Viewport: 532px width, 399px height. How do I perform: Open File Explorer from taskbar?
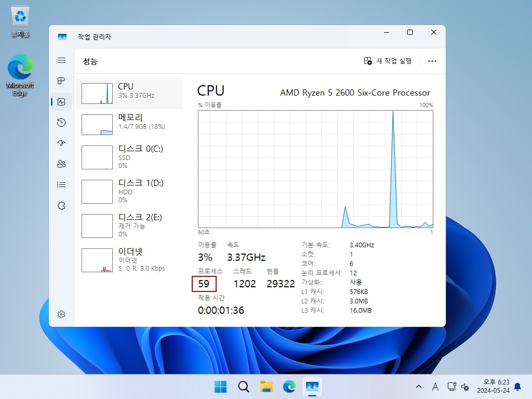tap(267, 387)
